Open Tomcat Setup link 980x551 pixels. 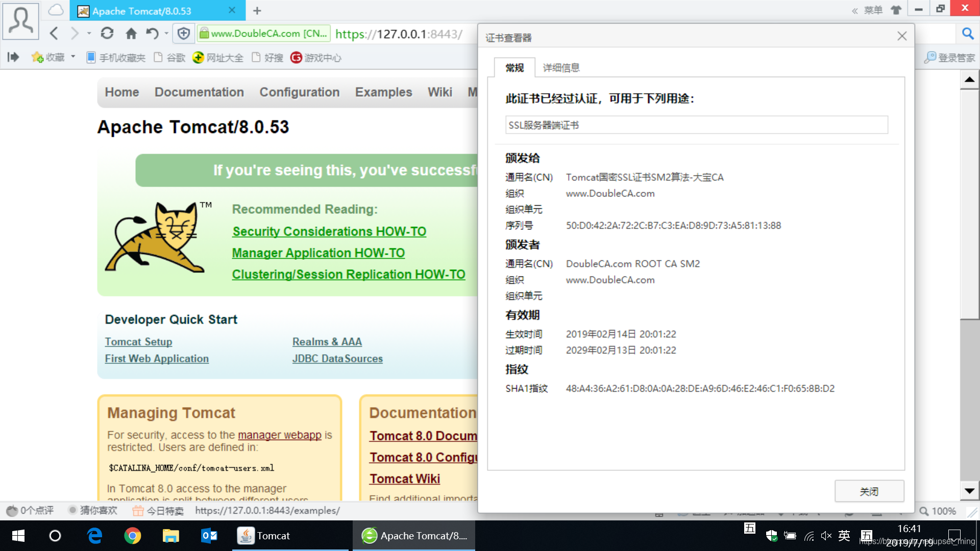pos(138,342)
